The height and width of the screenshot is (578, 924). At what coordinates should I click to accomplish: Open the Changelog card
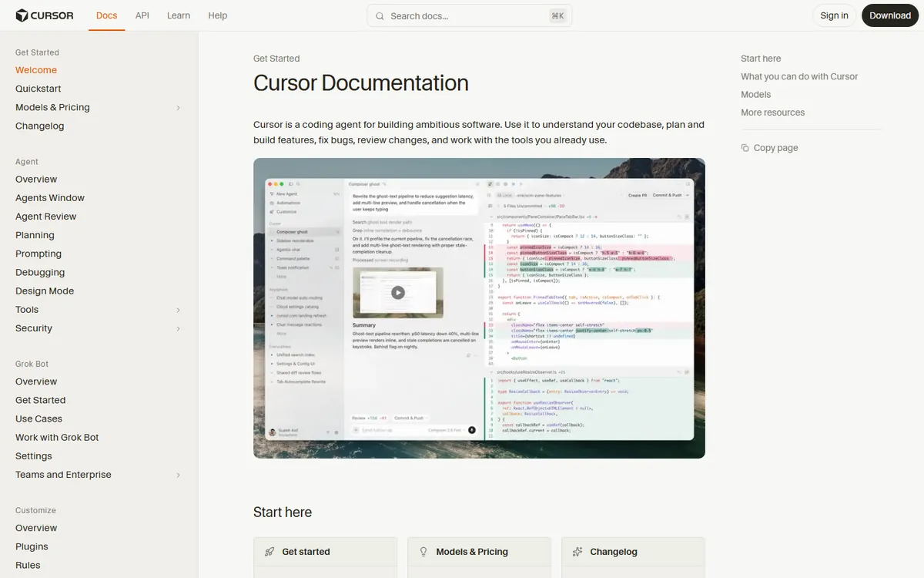point(633,557)
